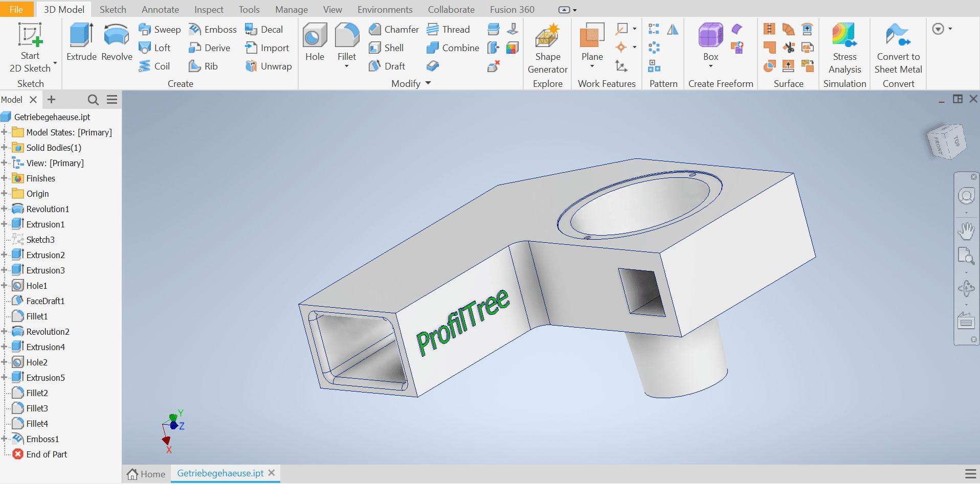Click the Pan hand in navigation bar
The image size is (980, 484).
966,231
